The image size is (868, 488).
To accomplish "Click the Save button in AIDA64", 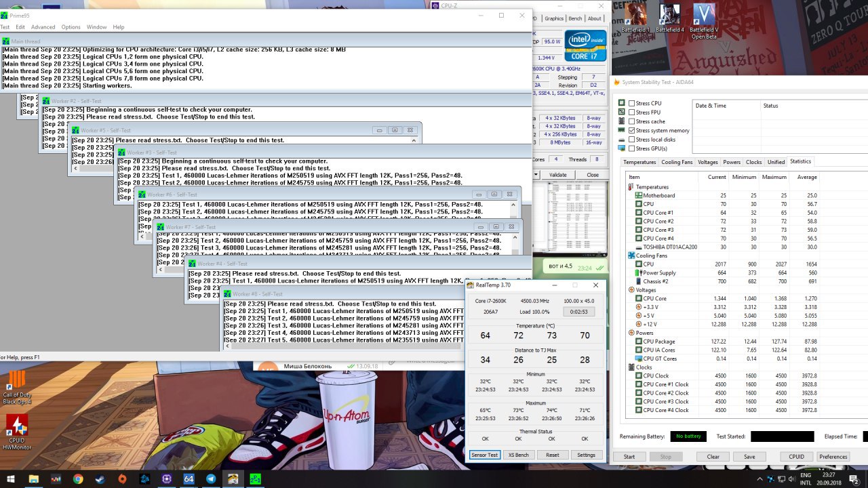I will 749,457.
